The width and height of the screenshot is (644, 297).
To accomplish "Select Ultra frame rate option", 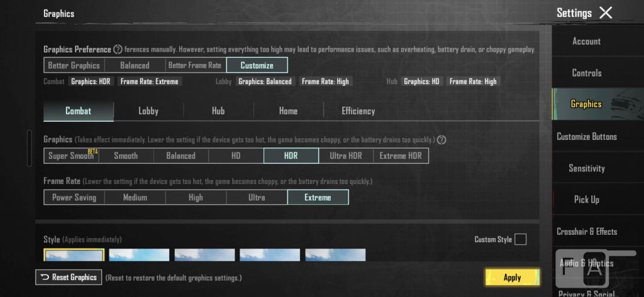I will 257,197.
